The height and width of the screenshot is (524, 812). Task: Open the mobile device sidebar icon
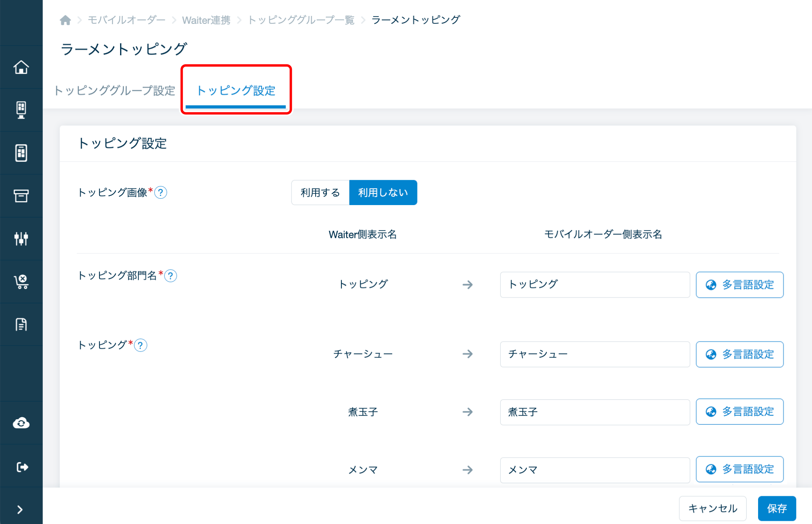(21, 153)
